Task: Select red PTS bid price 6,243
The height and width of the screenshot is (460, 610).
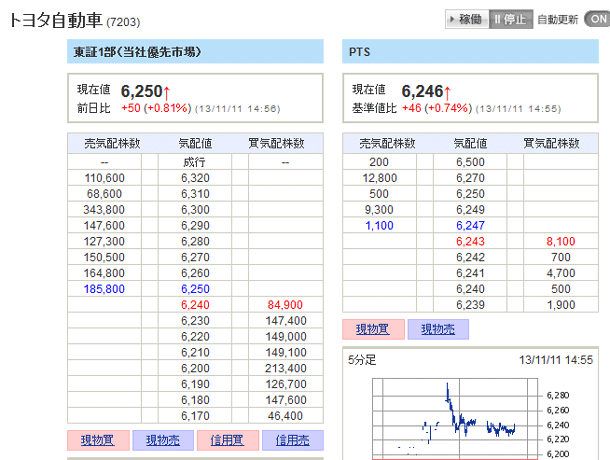Action: 470,242
